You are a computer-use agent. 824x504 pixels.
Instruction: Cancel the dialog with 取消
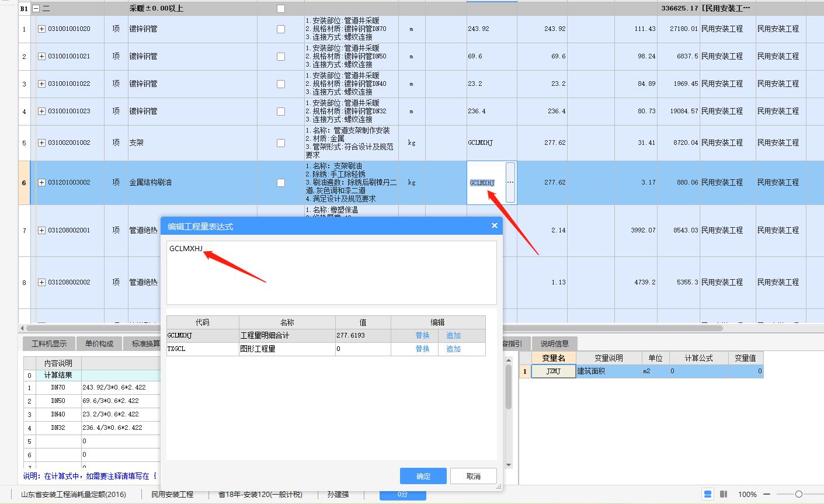coord(474,476)
